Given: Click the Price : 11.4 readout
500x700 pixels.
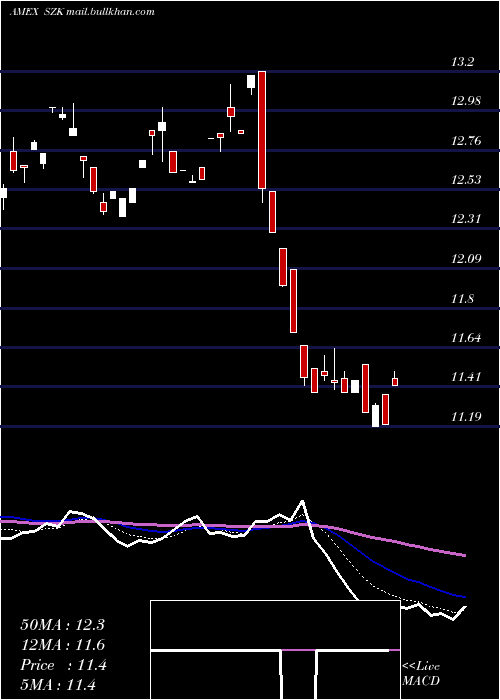Looking at the screenshot, I should coord(63,665).
